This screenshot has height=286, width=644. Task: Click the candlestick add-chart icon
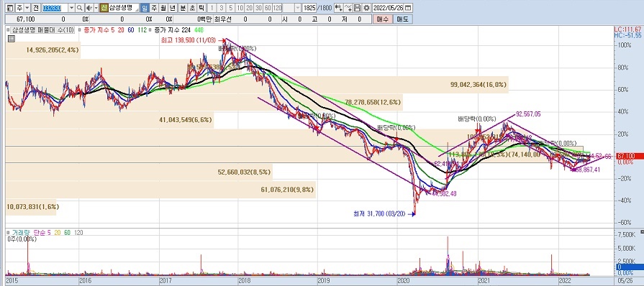coord(338,8)
